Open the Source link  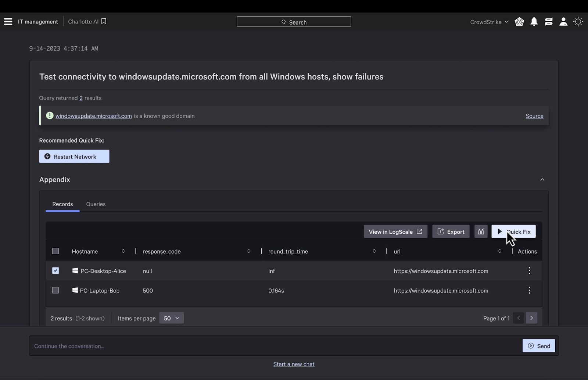[x=534, y=116]
